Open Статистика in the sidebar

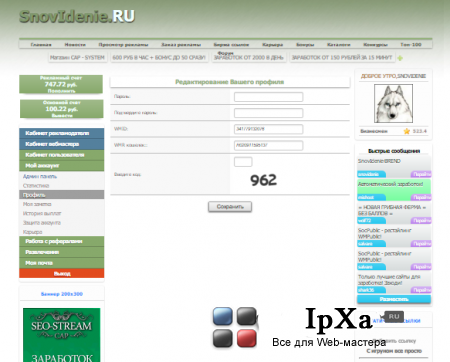click(x=36, y=186)
